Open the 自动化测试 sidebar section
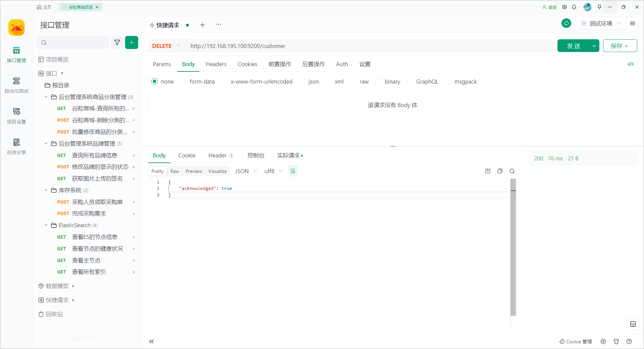This screenshot has height=349, width=644. [x=16, y=85]
